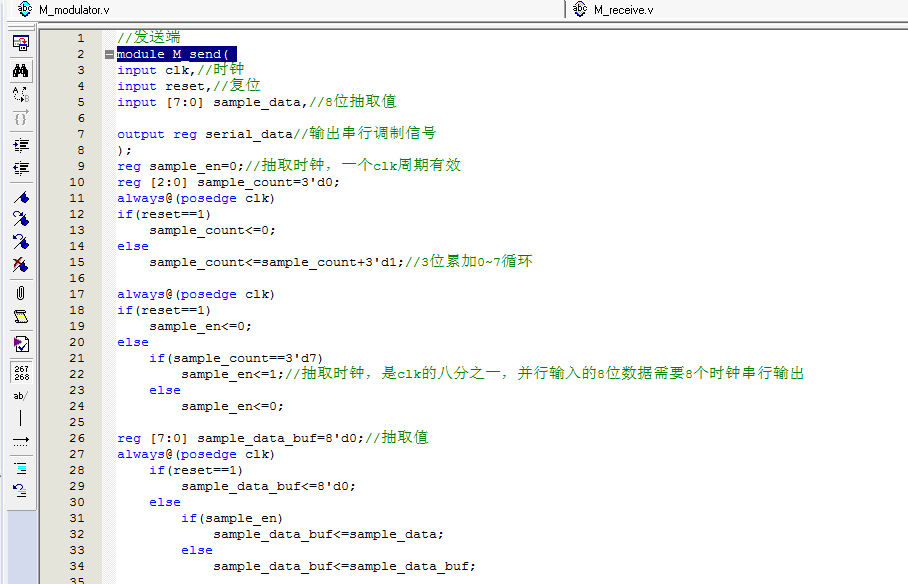Click 'input reset' on line 4
908x584 pixels.
(x=162, y=86)
